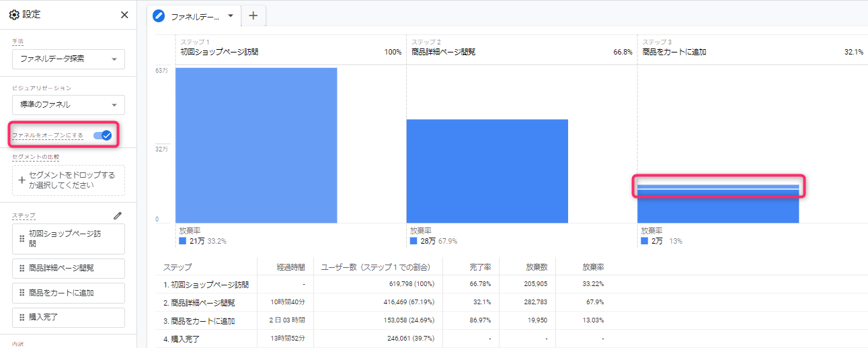Image resolution: width=868 pixels, height=348 pixels.
Task: Click the 放棄率 column header
Action: pos(592,267)
